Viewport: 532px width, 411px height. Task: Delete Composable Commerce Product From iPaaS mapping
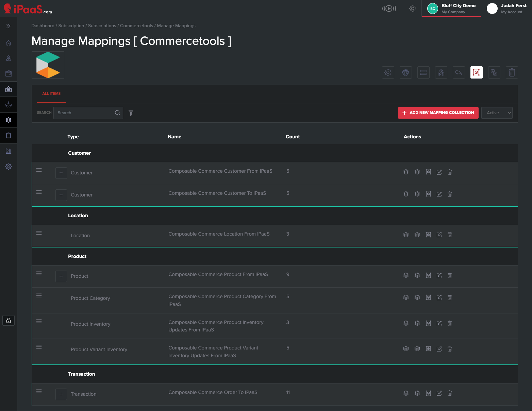[x=450, y=275]
